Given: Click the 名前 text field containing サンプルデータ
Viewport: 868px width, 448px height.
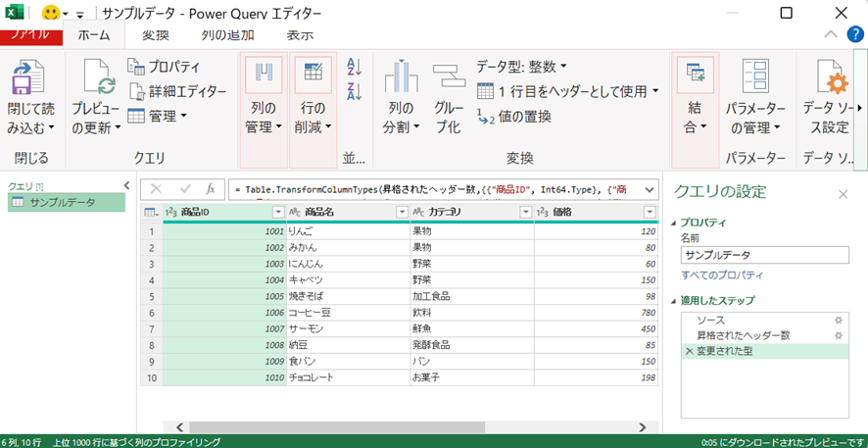Looking at the screenshot, I should click(x=764, y=255).
